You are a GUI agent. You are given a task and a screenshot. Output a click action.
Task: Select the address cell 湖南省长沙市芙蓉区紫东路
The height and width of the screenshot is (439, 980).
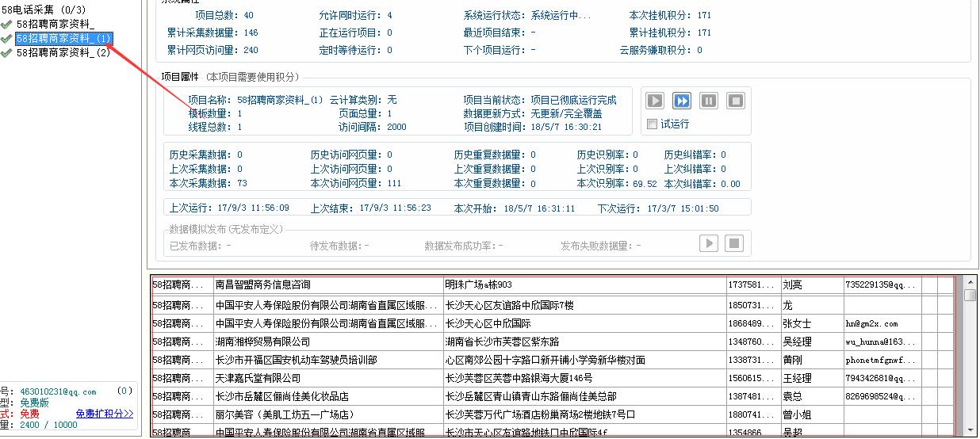(x=584, y=342)
